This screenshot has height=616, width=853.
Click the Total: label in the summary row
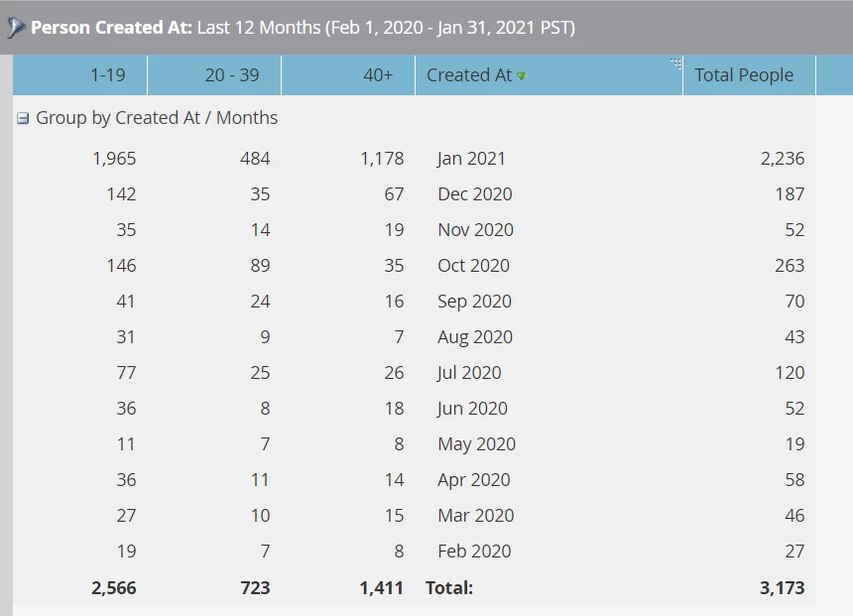point(449,587)
